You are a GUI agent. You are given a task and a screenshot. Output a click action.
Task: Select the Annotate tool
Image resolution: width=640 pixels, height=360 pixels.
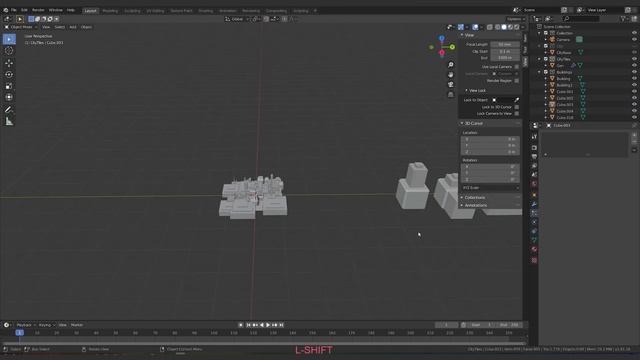pos(9,109)
